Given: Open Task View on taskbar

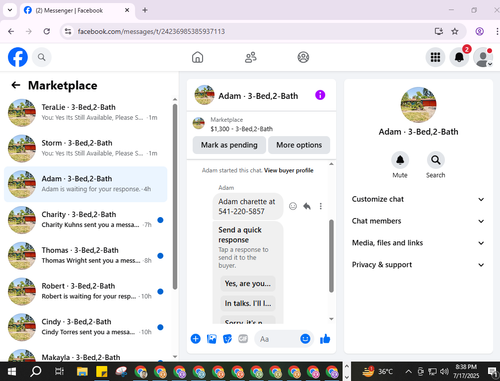Looking at the screenshot, I should 59,371.
